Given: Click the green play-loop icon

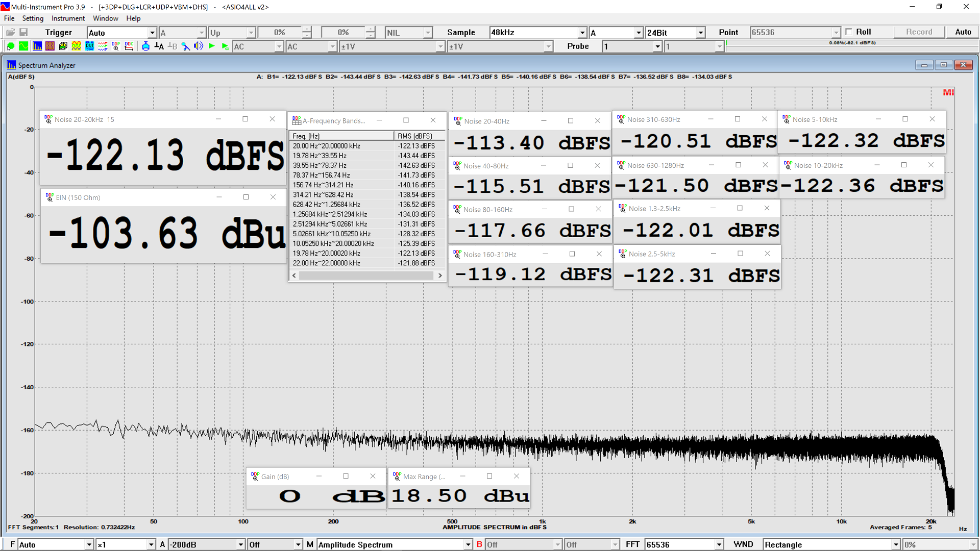Looking at the screenshot, I should point(225,46).
